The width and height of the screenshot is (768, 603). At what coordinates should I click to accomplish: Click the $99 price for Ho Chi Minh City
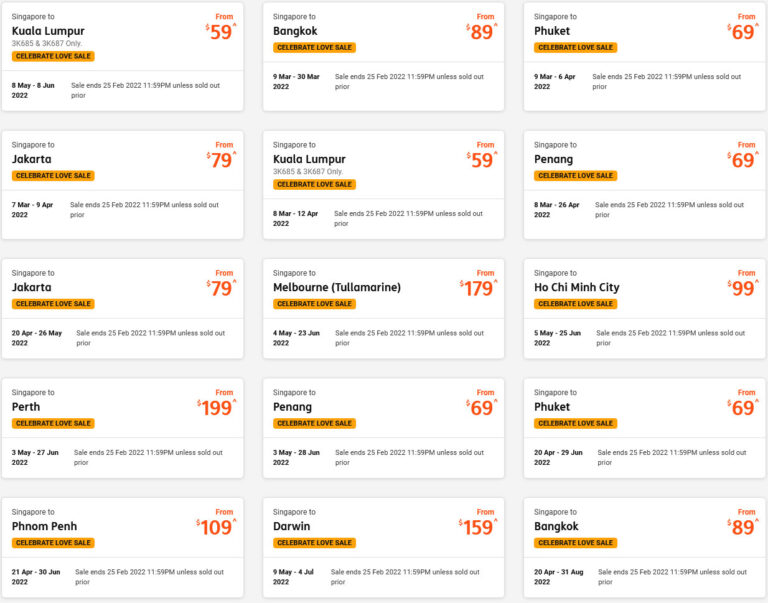point(742,289)
